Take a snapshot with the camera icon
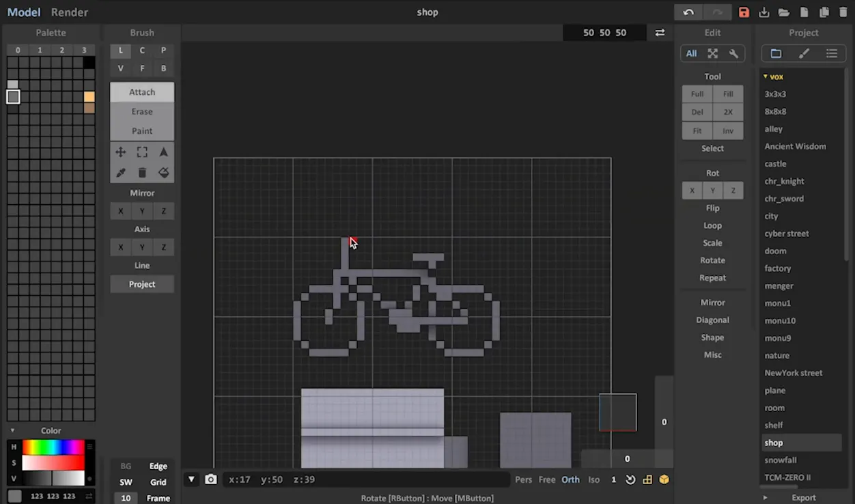The height and width of the screenshot is (504, 855). (x=211, y=479)
